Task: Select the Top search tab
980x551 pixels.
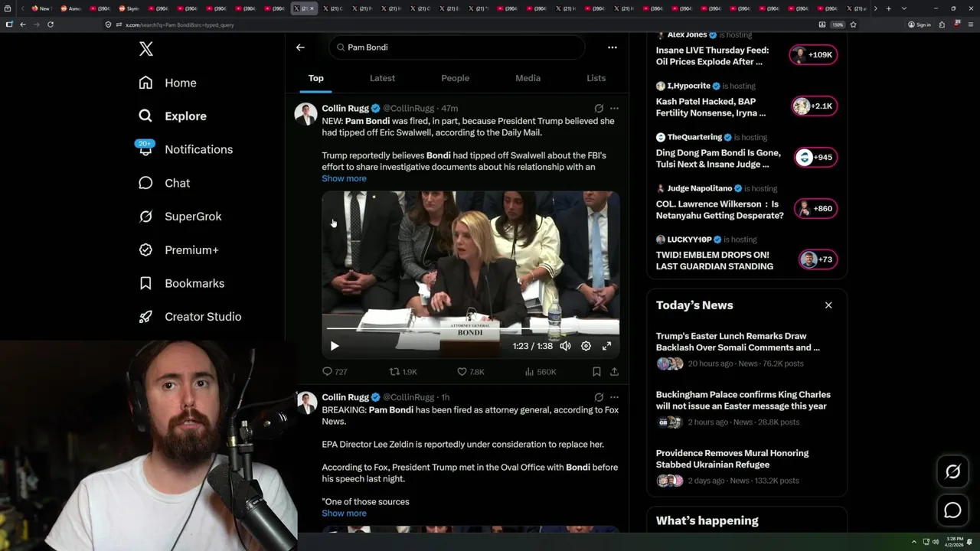Action: (x=315, y=78)
